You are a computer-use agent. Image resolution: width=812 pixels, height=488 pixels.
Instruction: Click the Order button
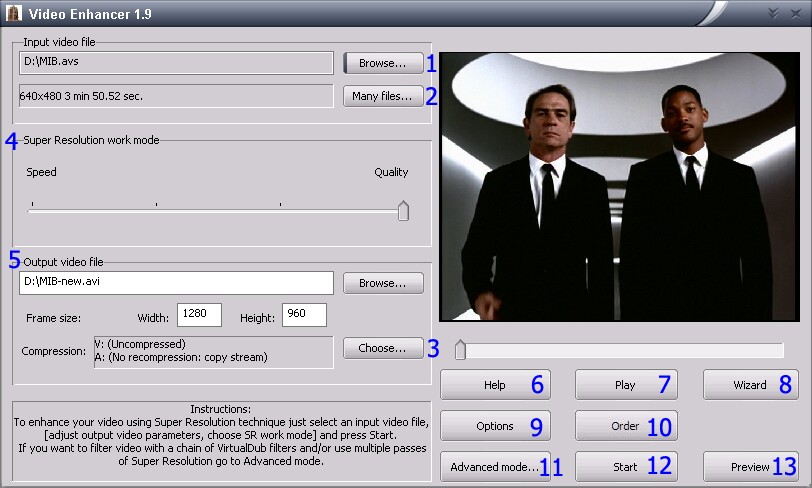click(x=627, y=426)
